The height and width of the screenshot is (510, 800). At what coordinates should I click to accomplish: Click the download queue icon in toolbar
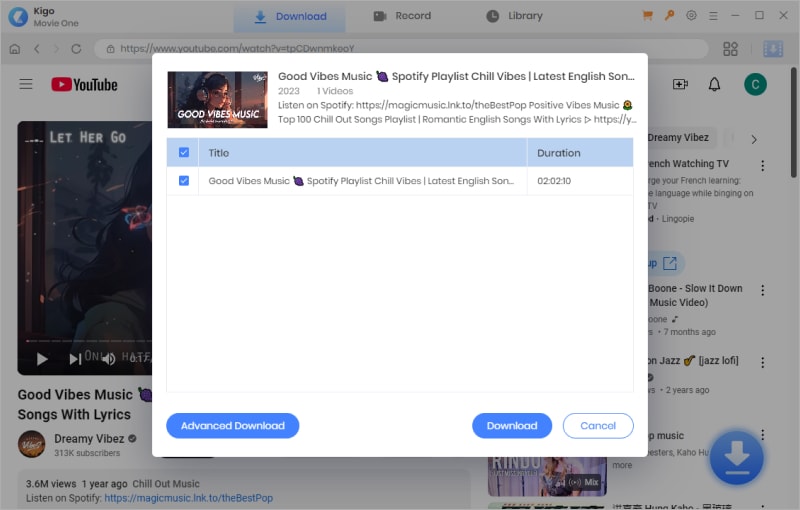pyautogui.click(x=772, y=49)
